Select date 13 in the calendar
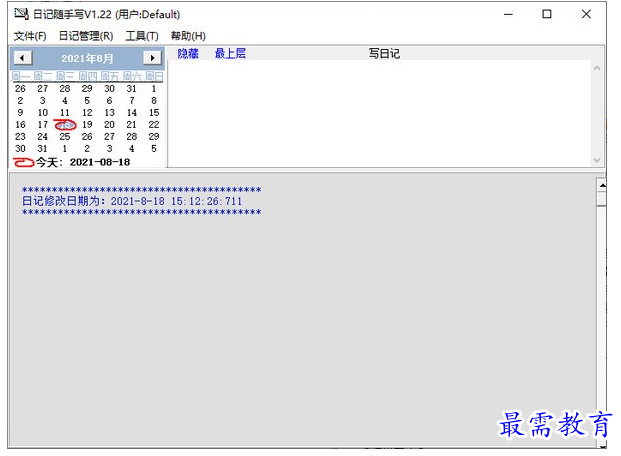The image size is (621, 456). 110,113
